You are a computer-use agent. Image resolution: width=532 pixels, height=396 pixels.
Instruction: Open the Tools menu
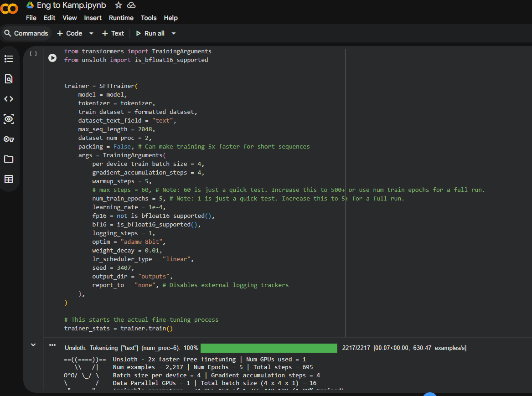149,18
